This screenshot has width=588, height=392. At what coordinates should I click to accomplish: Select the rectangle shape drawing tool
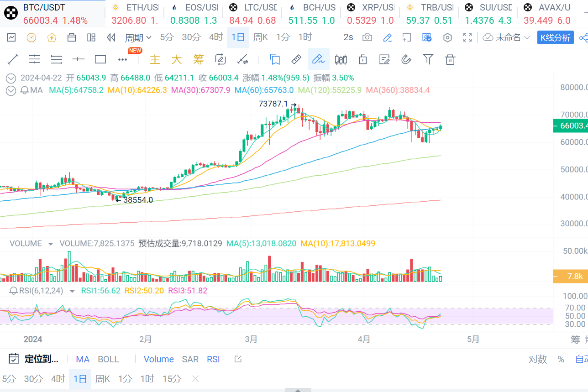pyautogui.click(x=100, y=59)
